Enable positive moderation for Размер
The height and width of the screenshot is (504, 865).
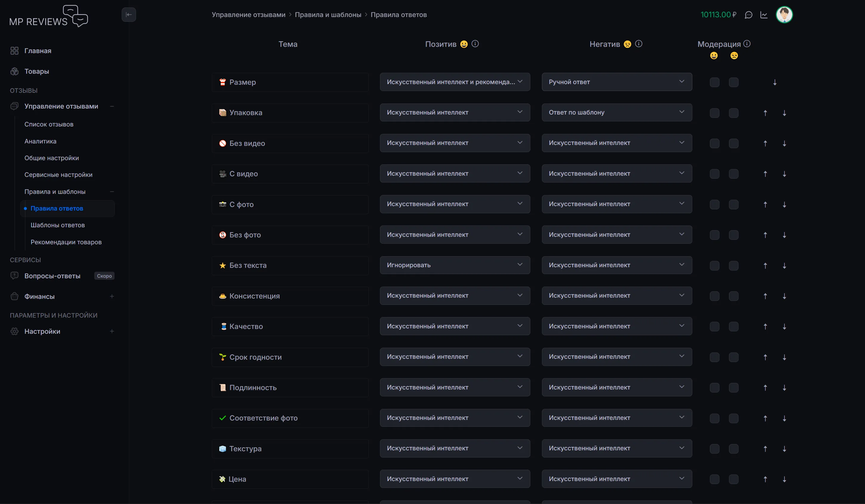714,82
